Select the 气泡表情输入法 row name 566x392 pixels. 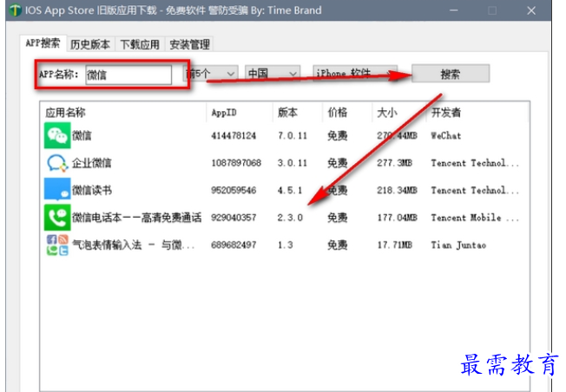pos(133,245)
